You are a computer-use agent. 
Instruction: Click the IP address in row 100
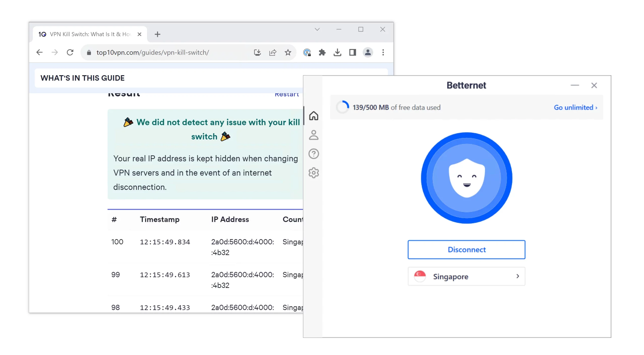point(243,247)
